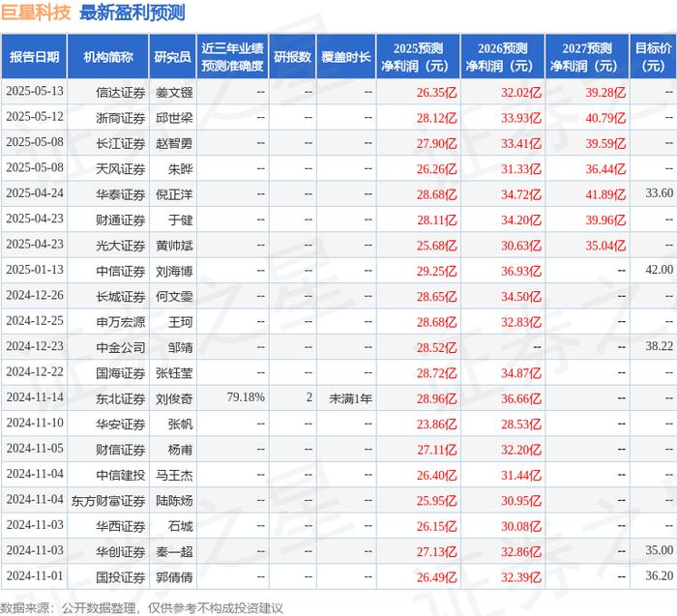677x616 pixels.
Task: Click 国投证券 institution cell
Action: (x=121, y=577)
